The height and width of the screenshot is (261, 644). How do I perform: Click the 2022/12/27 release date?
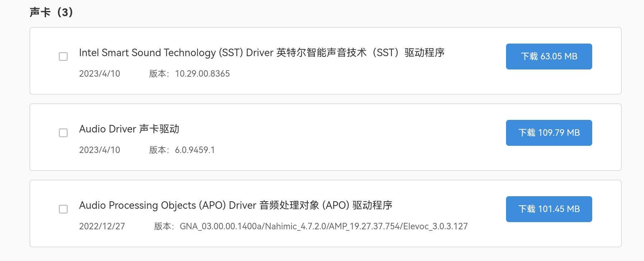coord(102,226)
